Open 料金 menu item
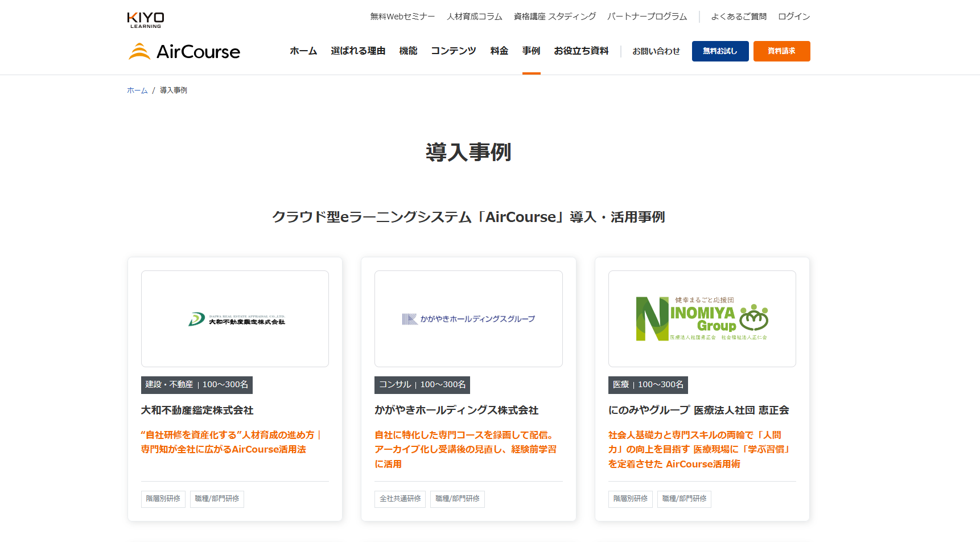Screen dimensions: 980x542 pyautogui.click(x=499, y=51)
